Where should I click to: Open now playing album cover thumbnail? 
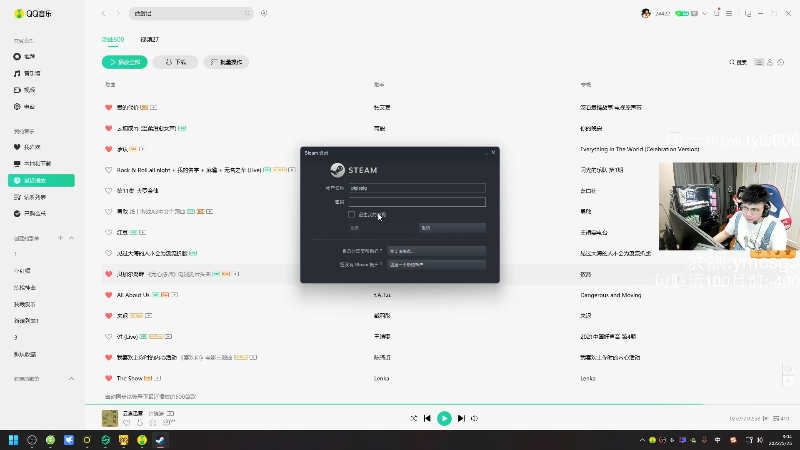[110, 418]
